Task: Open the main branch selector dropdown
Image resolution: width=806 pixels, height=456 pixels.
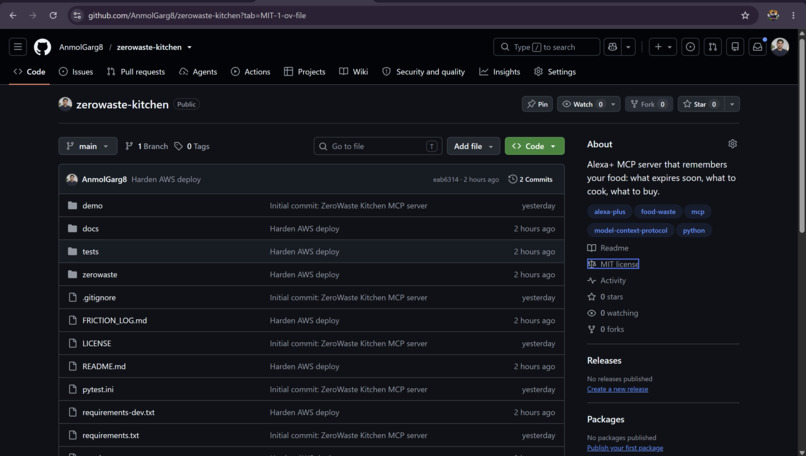Action: (x=87, y=146)
